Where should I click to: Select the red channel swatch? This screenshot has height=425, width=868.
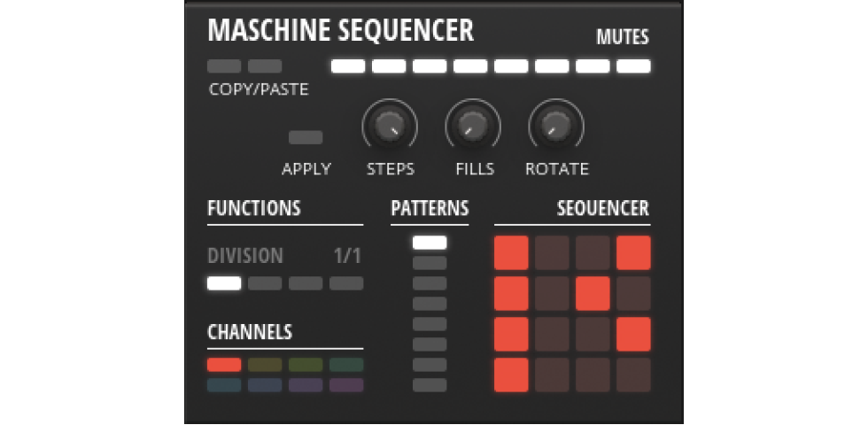[x=224, y=365]
